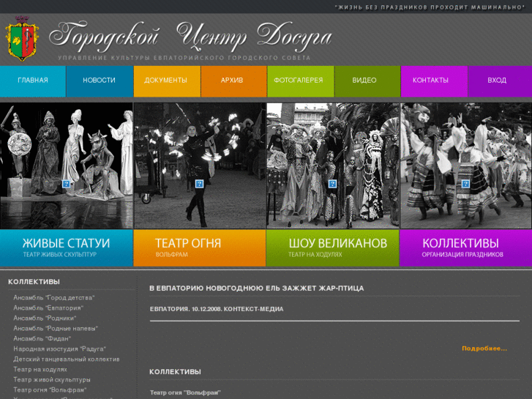Image resolution: width=532 pixels, height=399 pixels.
Task: Click ВХОД to log in
Action: tap(500, 81)
